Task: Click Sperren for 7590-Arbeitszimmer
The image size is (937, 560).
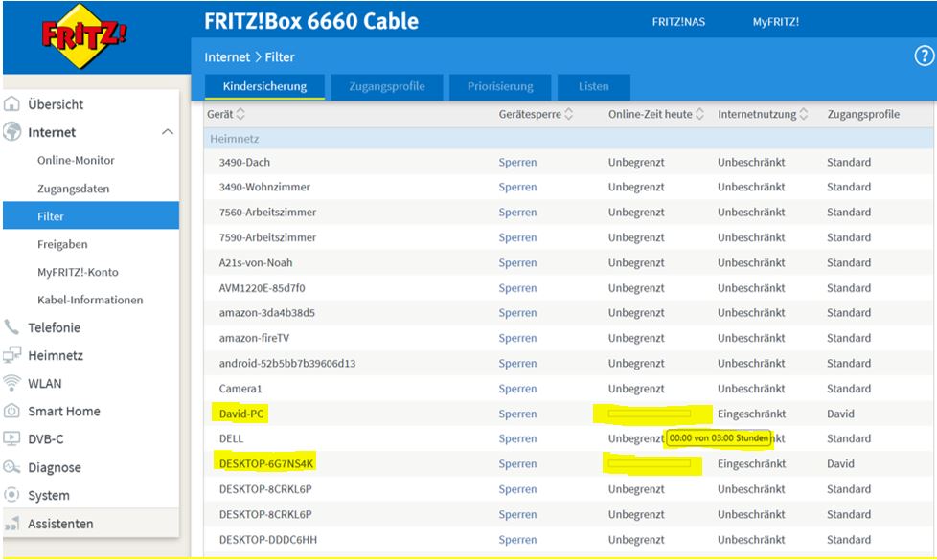Action: click(517, 237)
